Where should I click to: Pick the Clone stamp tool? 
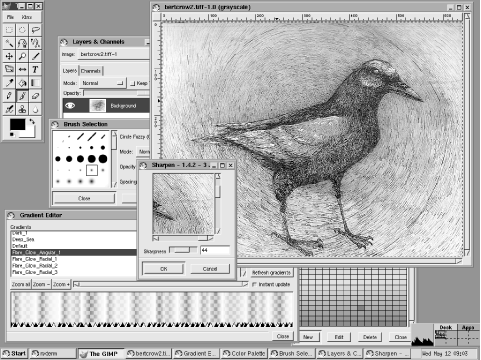tap(22, 109)
